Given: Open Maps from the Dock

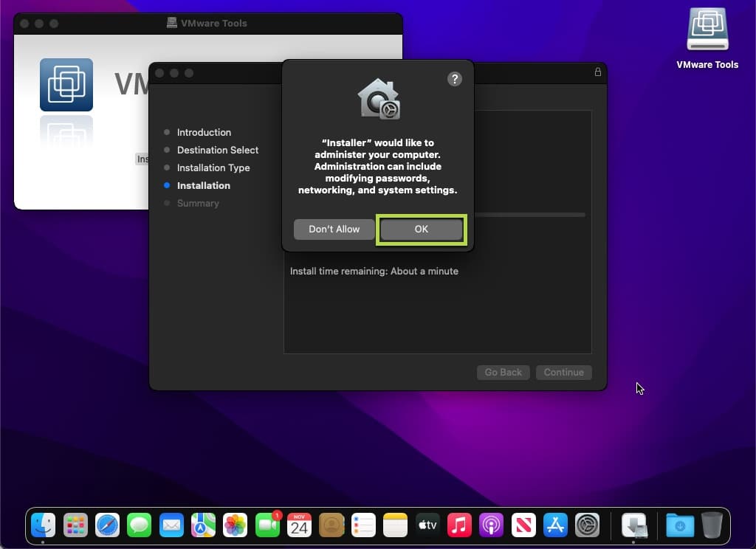Looking at the screenshot, I should coord(203,525).
